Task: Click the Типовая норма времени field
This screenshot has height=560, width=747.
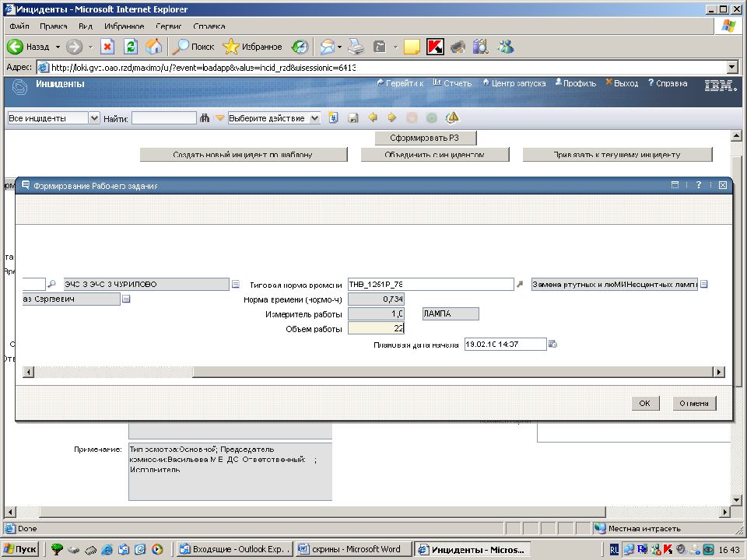Action: (x=430, y=284)
